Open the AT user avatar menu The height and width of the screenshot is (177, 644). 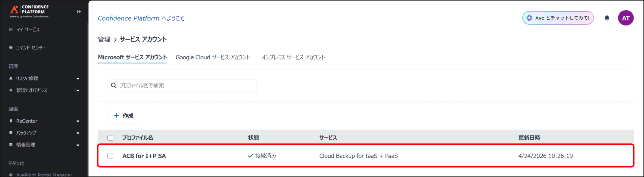pos(625,18)
